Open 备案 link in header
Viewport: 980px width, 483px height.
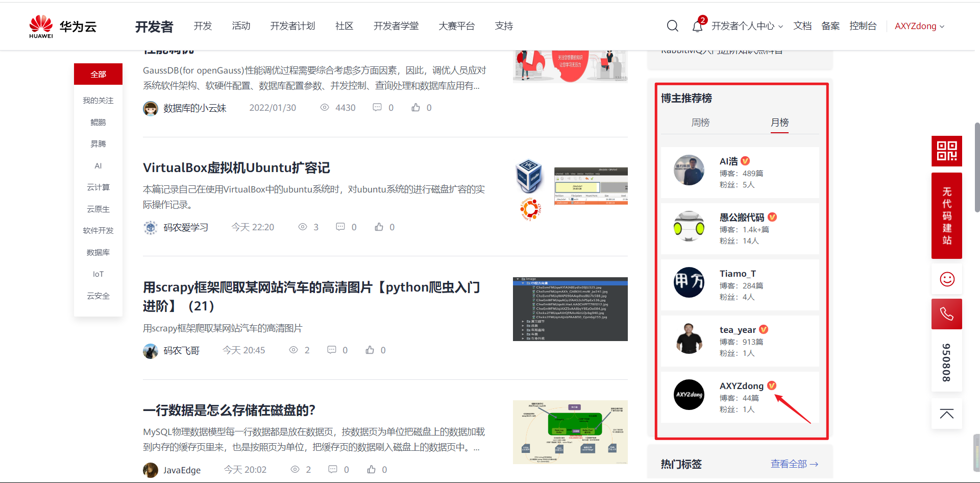click(830, 26)
